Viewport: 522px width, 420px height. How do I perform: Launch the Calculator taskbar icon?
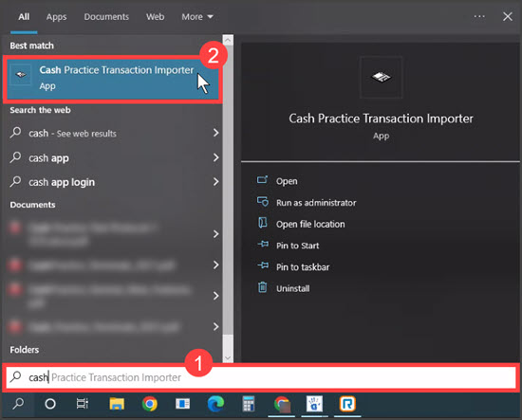(x=249, y=404)
